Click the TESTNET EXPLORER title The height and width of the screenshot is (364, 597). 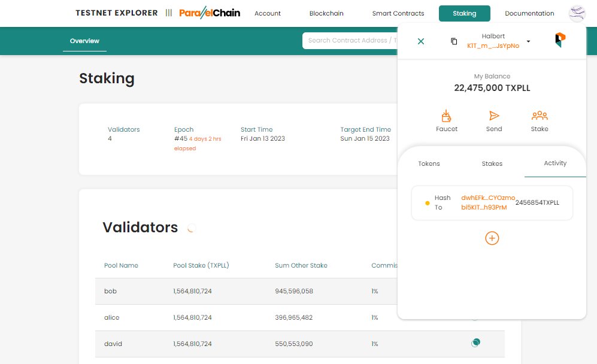(117, 13)
